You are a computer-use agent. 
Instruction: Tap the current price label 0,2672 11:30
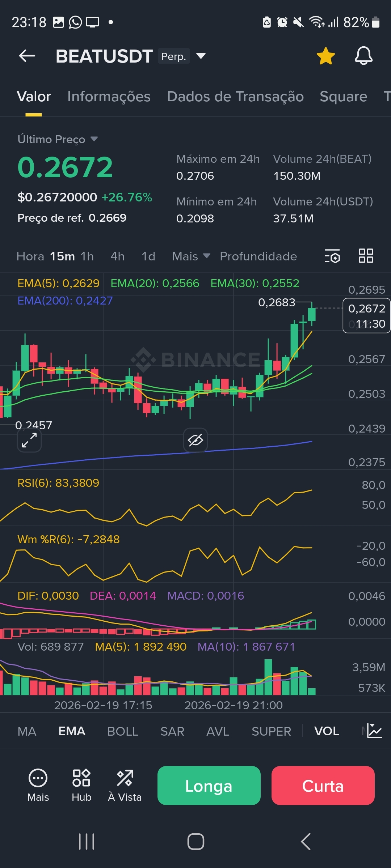point(366,316)
